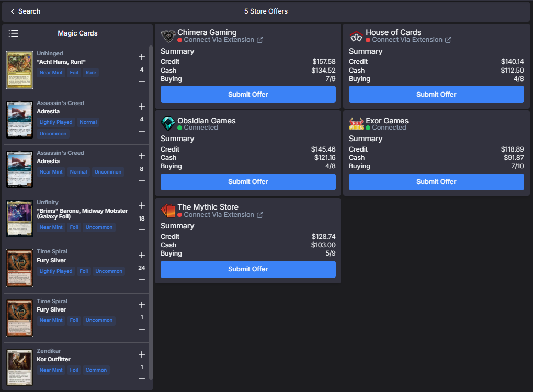533x392 pixels.
Task: Increase quantity of "Ach! Hans, Run!" card
Action: pyautogui.click(x=142, y=57)
